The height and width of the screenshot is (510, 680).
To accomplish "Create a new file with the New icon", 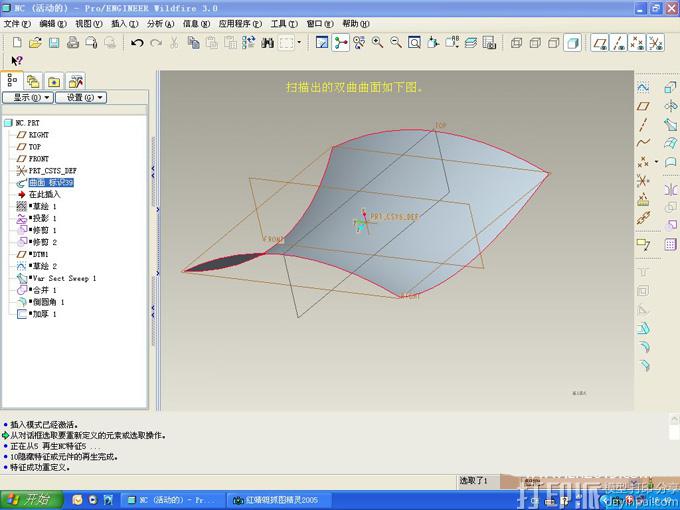I will point(17,42).
